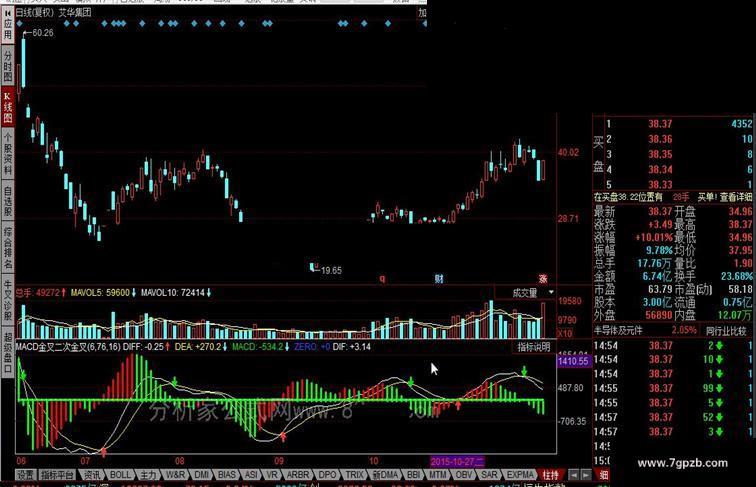Open the 自选股 watchlist tab
The height and width of the screenshot is (487, 756).
8,201
